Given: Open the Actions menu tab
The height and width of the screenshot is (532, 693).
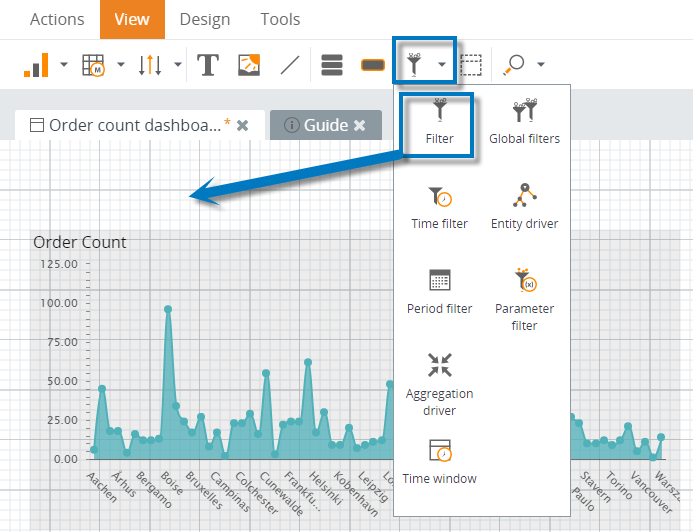Looking at the screenshot, I should (57, 19).
